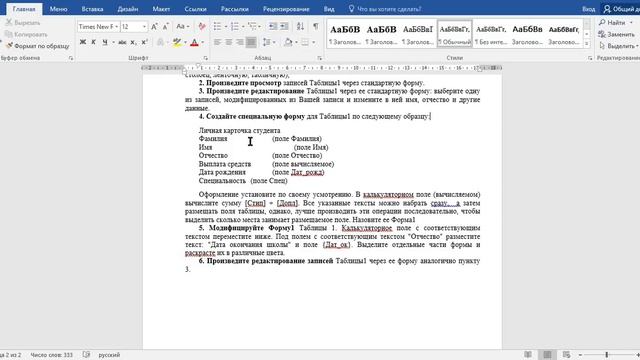Open the Абзац dialog launcher
Image resolution: width=640 pixels, height=360 pixels.
[x=320, y=58]
